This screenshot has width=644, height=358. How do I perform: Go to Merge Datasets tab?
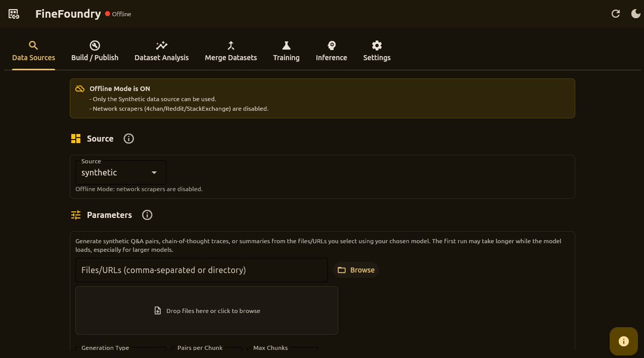231,51
